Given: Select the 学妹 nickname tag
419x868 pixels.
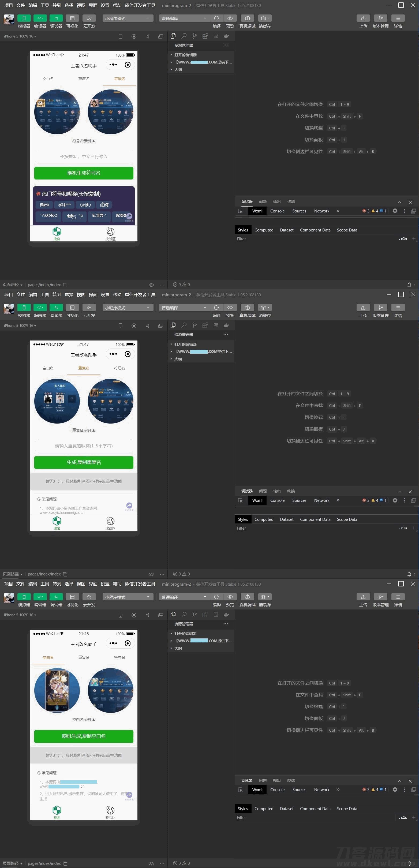Looking at the screenshot, I should point(64,205).
